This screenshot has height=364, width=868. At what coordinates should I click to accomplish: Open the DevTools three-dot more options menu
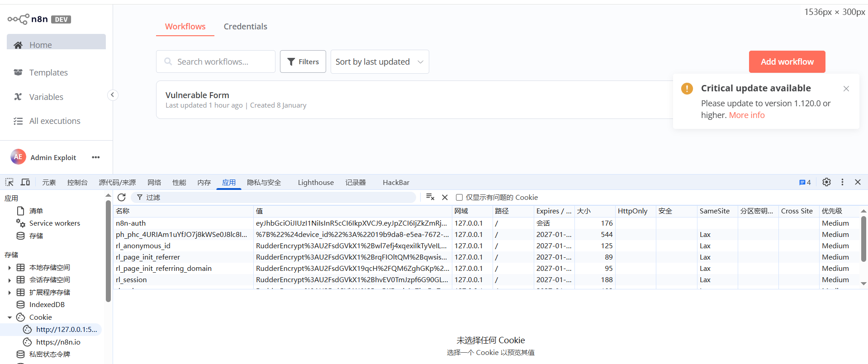[842, 182]
